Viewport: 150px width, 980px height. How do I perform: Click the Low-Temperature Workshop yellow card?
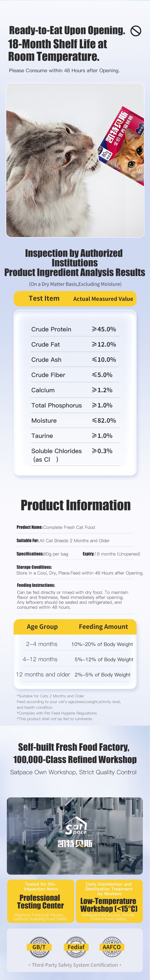(x=109, y=901)
